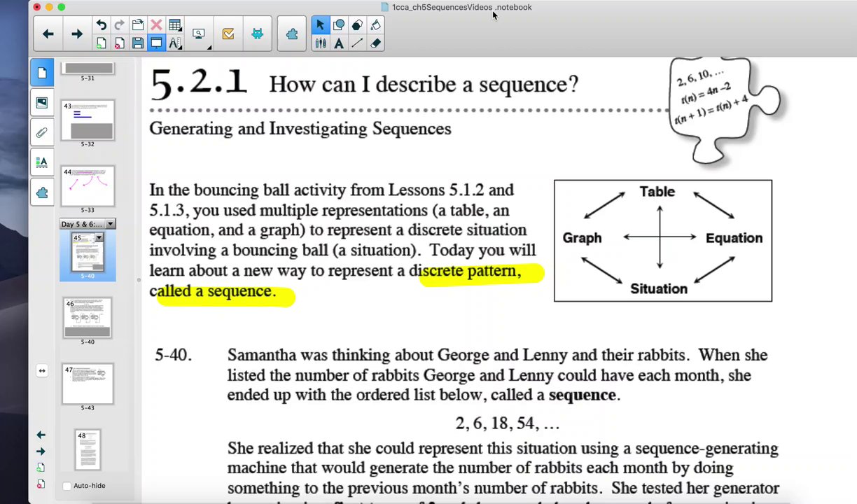Click the sidebar Delete Page icon
Screen dimensions: 857x504
[x=41, y=484]
